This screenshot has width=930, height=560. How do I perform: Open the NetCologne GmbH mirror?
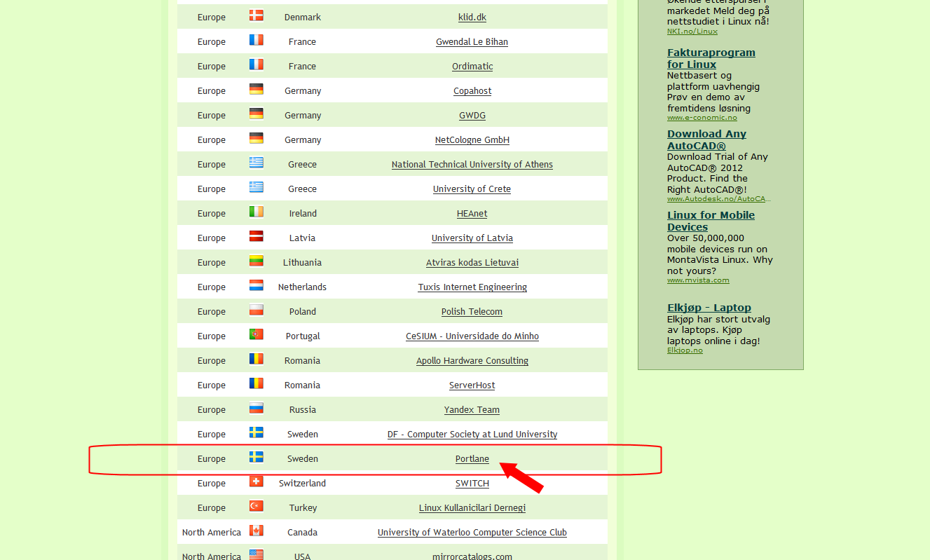tap(472, 140)
